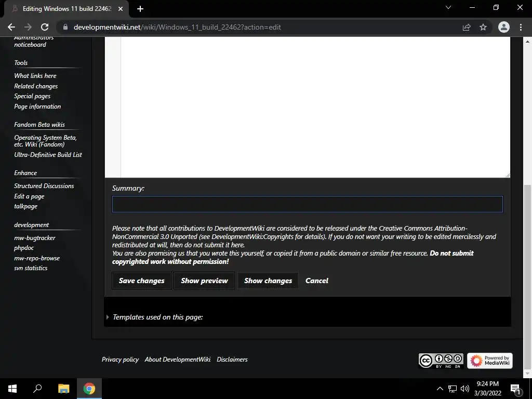Open the Chrome profile avatar
Screen dimensions: 532x399
504,27
